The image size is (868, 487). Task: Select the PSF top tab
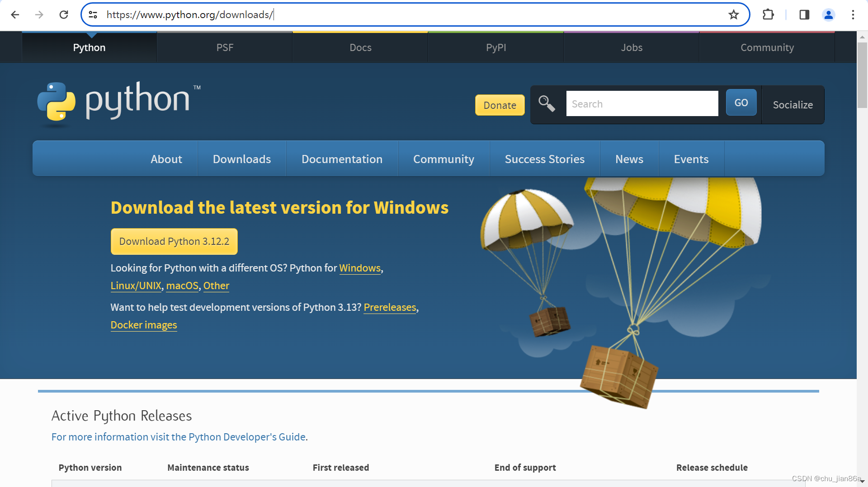(225, 47)
